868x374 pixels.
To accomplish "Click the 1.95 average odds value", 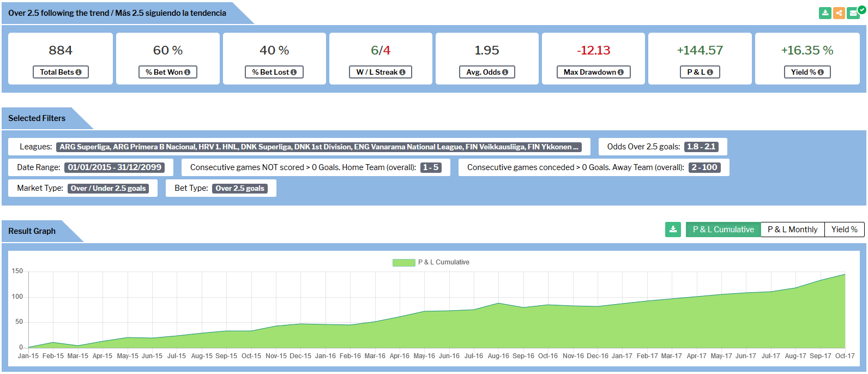I will [x=487, y=50].
